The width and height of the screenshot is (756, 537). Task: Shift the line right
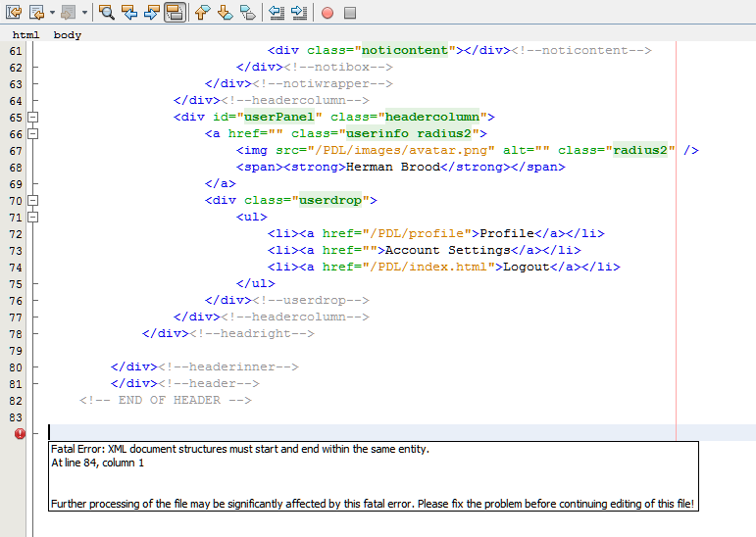tap(299, 13)
